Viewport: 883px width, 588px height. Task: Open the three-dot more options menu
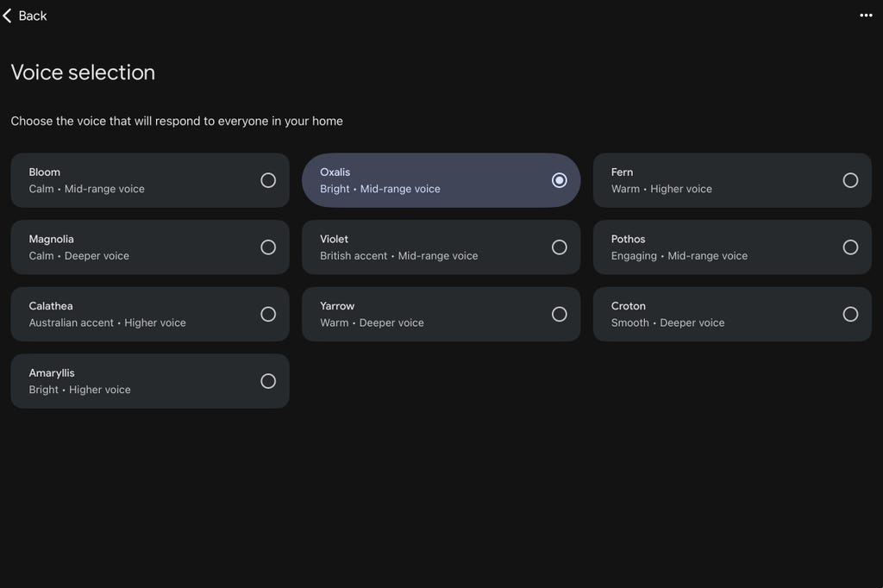tap(866, 16)
